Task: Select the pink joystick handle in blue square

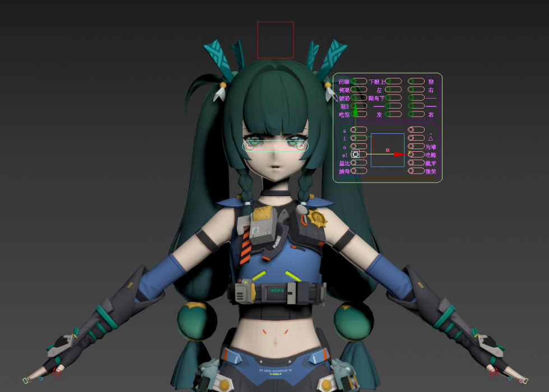Action: click(x=388, y=150)
